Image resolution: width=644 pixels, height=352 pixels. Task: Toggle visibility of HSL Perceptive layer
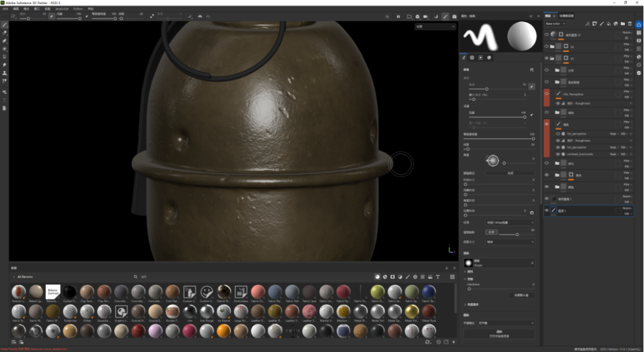[547, 94]
